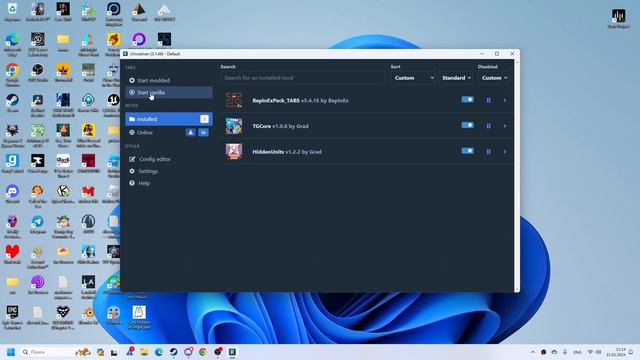Select the Garry's Mod desktop shortcut
This screenshot has height=360, width=640.
pos(12,163)
